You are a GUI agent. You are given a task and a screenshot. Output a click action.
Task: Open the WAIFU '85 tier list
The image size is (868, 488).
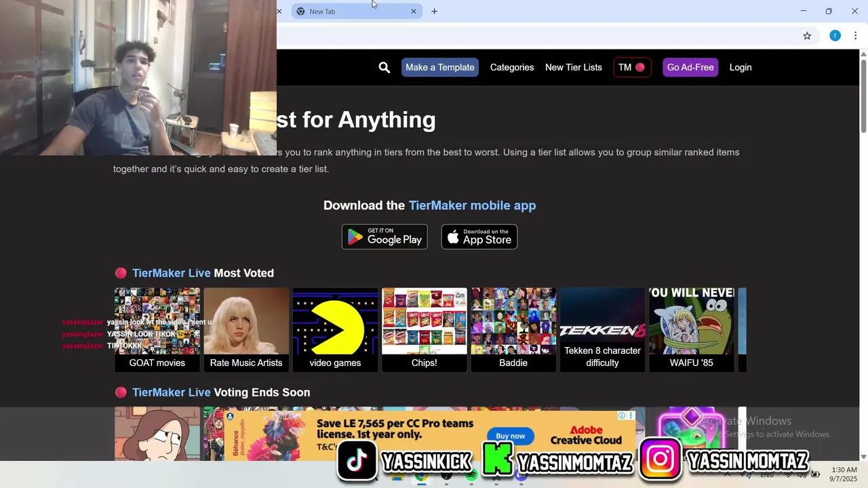pyautogui.click(x=692, y=329)
